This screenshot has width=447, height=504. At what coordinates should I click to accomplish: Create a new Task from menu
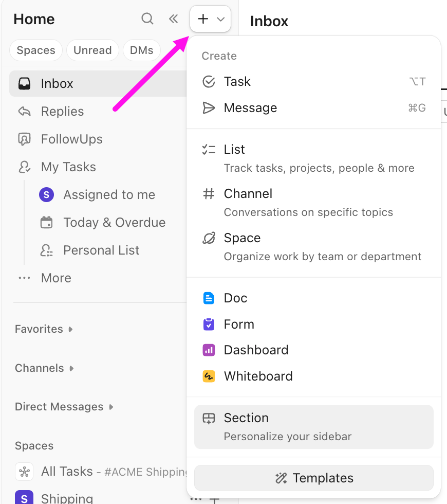[237, 82]
